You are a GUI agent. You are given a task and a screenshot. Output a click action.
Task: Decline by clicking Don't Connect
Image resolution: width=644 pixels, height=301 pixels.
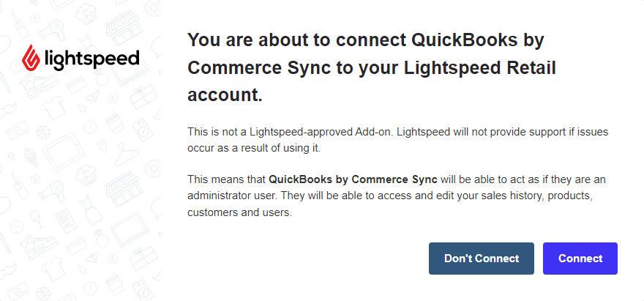pyautogui.click(x=482, y=259)
